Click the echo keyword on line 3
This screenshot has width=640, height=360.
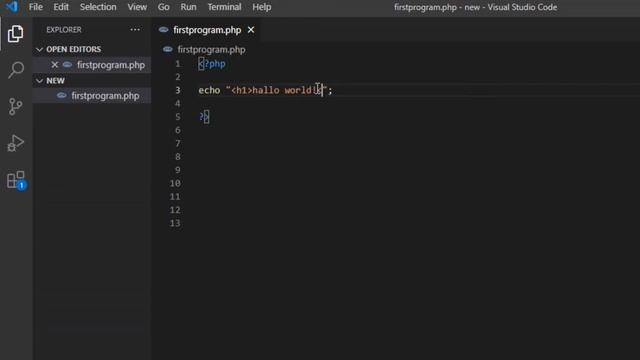pos(209,90)
